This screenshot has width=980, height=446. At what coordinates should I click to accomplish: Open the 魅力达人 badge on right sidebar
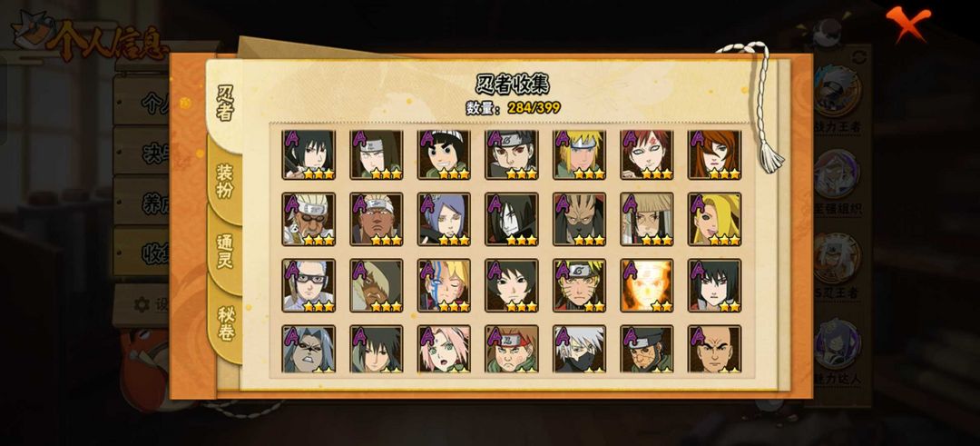837,351
